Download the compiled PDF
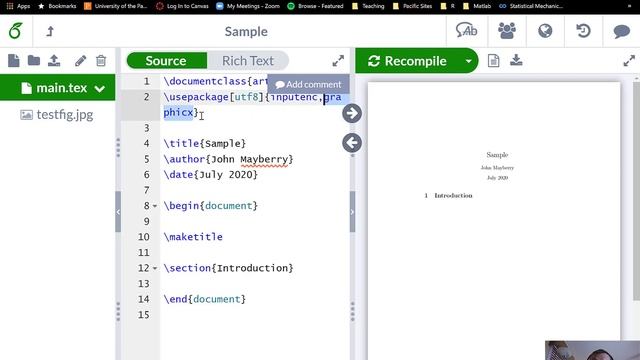Viewport: 640px width, 360px height. click(516, 60)
